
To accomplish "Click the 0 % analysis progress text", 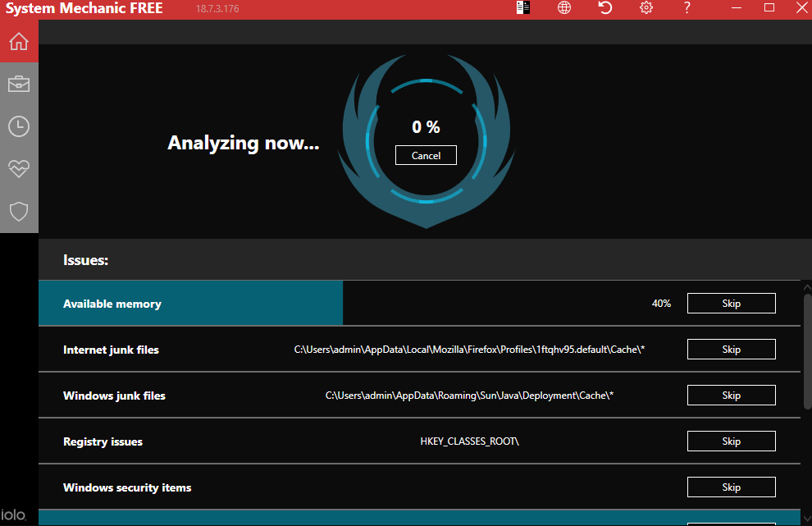I will click(x=426, y=127).
